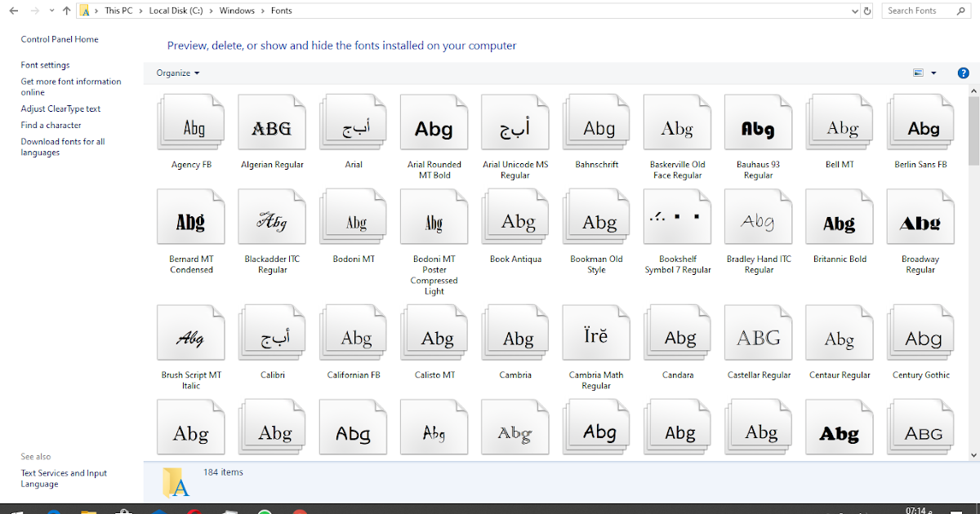Select Bradley Hand ITC Regular icon

click(759, 217)
